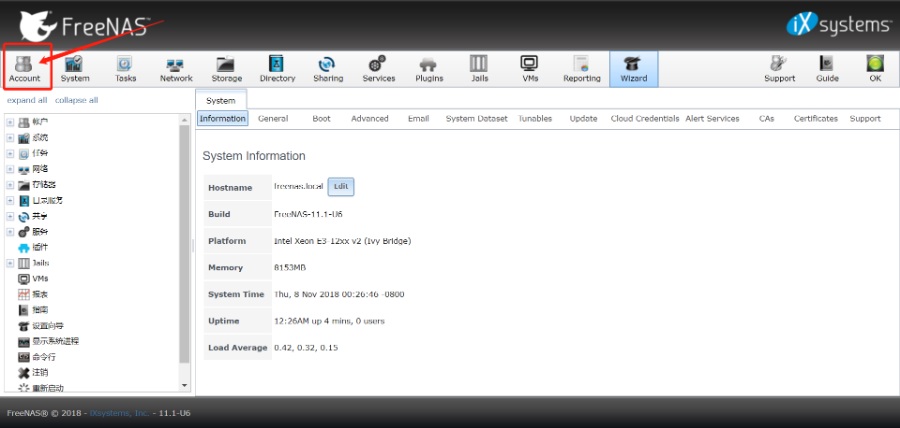
Task: Open the Guide toolbar icon
Action: (x=827, y=69)
